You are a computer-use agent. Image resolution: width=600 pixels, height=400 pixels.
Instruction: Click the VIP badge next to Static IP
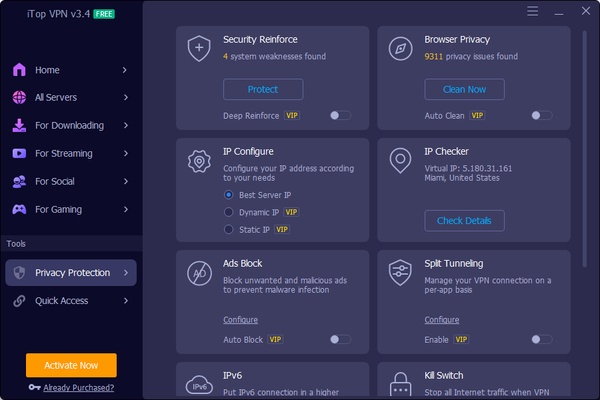(x=282, y=230)
